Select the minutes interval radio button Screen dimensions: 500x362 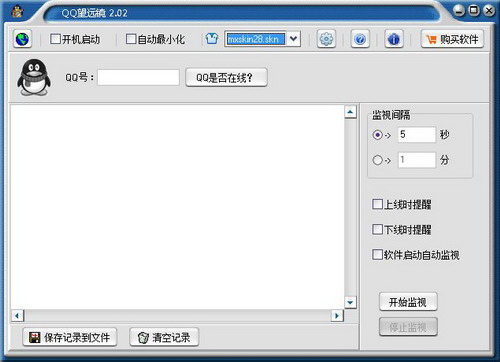click(x=378, y=160)
